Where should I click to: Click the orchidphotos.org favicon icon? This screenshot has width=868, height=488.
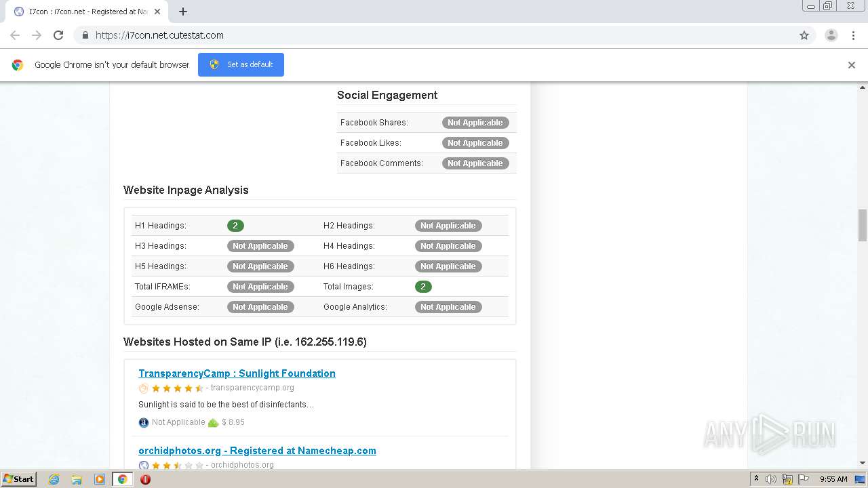click(143, 466)
